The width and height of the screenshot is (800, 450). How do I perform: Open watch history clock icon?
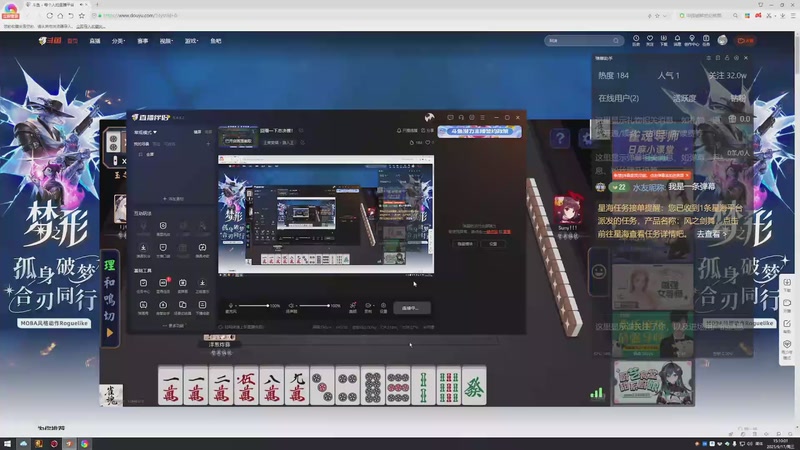636,40
